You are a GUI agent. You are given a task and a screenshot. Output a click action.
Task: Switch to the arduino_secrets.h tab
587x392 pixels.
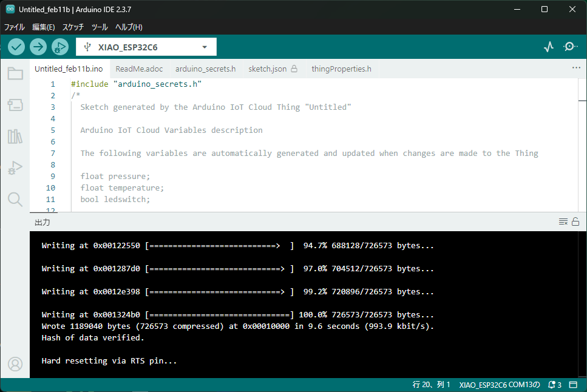(205, 69)
